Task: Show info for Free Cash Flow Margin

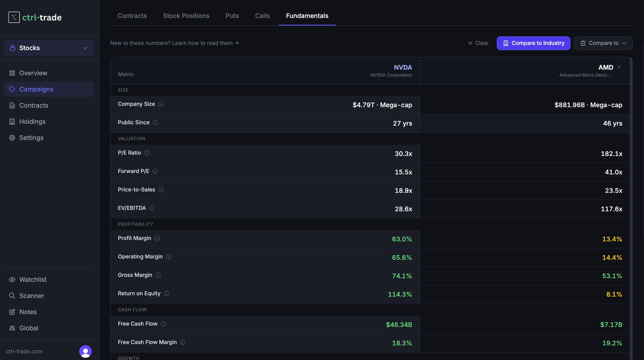Action: tap(183, 342)
